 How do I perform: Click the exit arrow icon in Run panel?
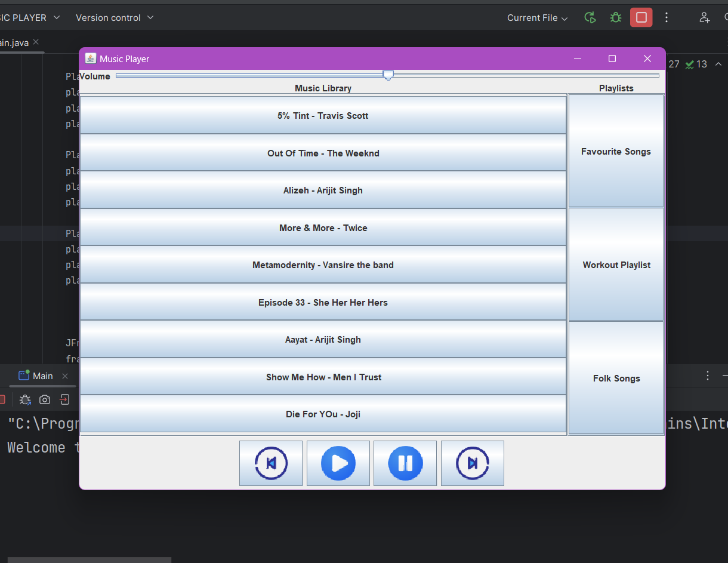64,399
